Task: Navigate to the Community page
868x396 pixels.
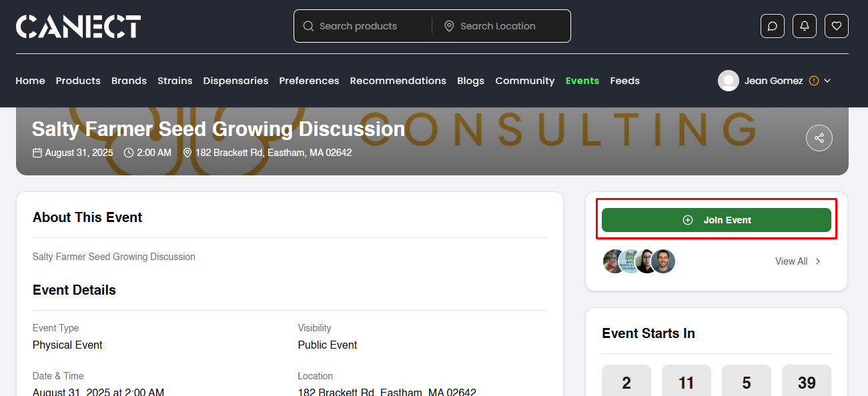Action: click(524, 81)
